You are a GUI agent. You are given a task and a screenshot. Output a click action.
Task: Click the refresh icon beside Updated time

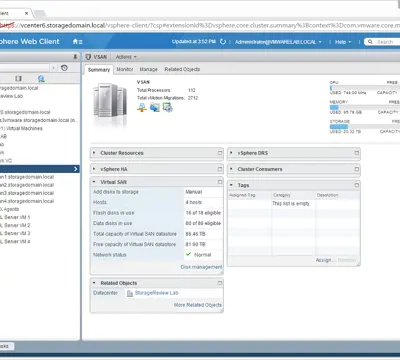(223, 42)
